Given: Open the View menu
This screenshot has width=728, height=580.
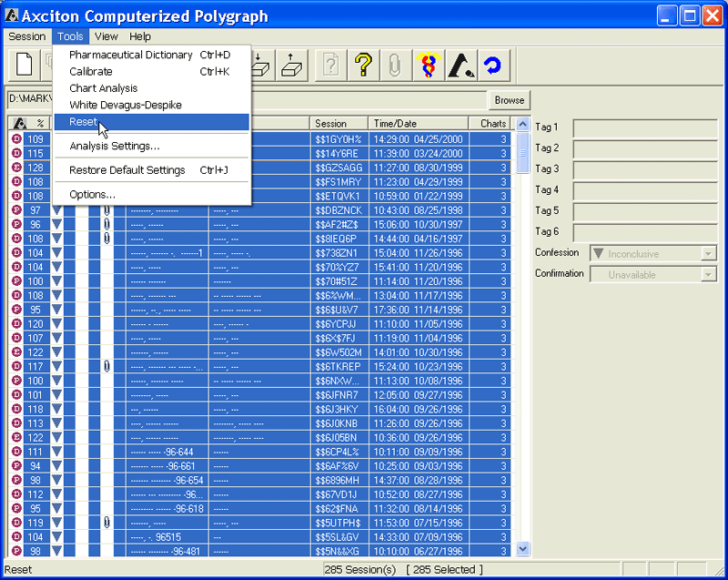Looking at the screenshot, I should 106,36.
